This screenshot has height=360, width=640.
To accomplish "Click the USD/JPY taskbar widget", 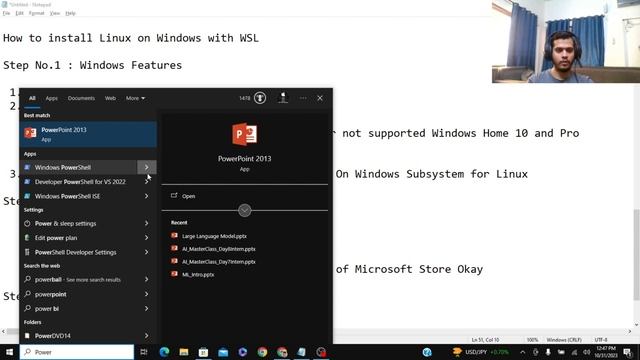I will point(481,352).
